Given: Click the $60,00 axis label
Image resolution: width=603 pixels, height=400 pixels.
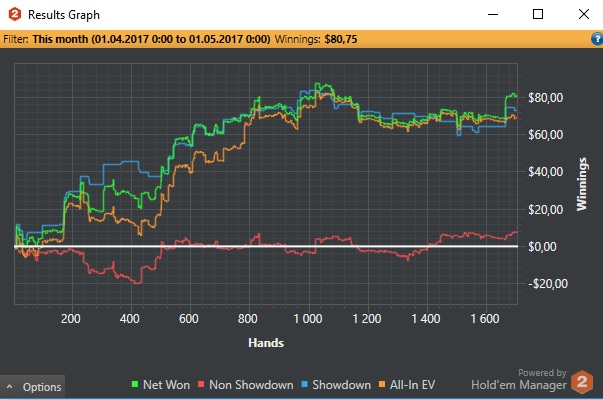Looking at the screenshot, I should tap(545, 135).
